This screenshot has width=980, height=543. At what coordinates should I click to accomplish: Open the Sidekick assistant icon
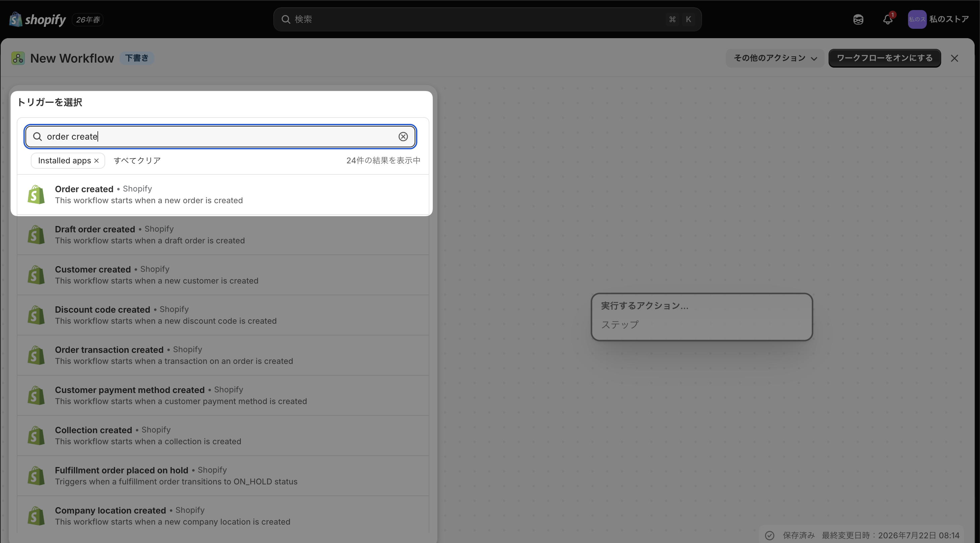pyautogui.click(x=858, y=19)
